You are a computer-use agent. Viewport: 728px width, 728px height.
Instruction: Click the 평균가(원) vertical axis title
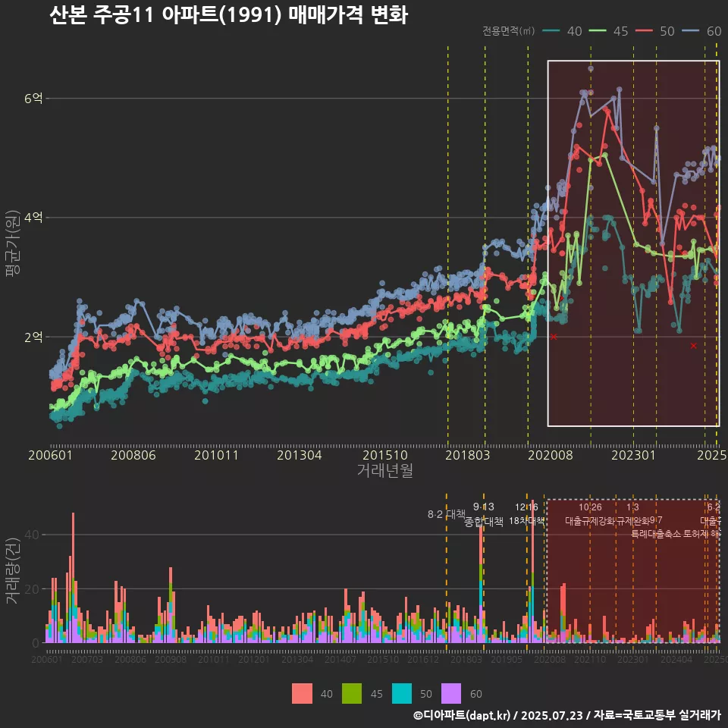13,243
